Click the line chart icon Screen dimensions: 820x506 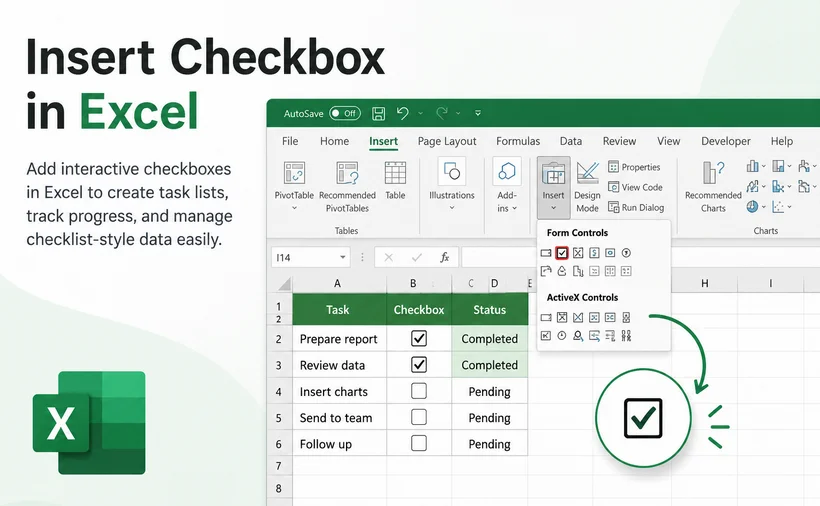pyautogui.click(x=753, y=187)
